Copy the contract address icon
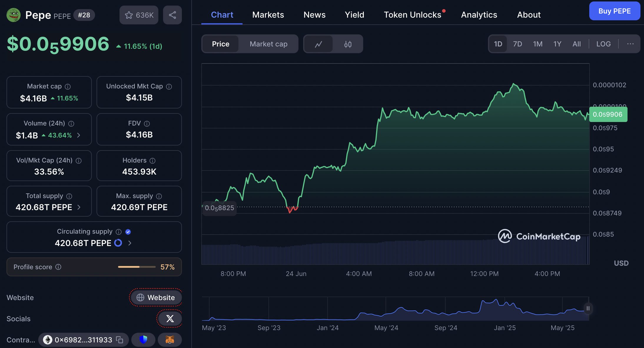Image resolution: width=644 pixels, height=348 pixels. pyautogui.click(x=119, y=340)
